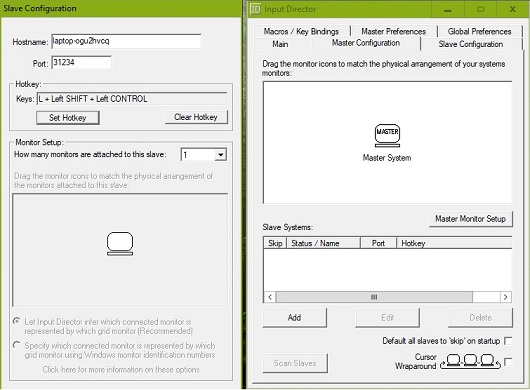
Task: Switch to the Main tab
Action: pos(280,44)
